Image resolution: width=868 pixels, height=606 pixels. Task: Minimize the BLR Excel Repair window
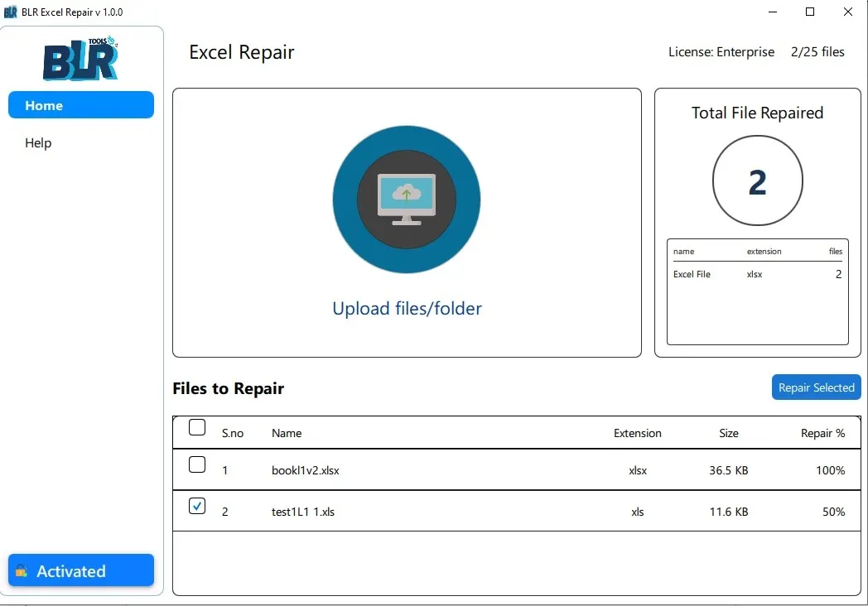[773, 12]
